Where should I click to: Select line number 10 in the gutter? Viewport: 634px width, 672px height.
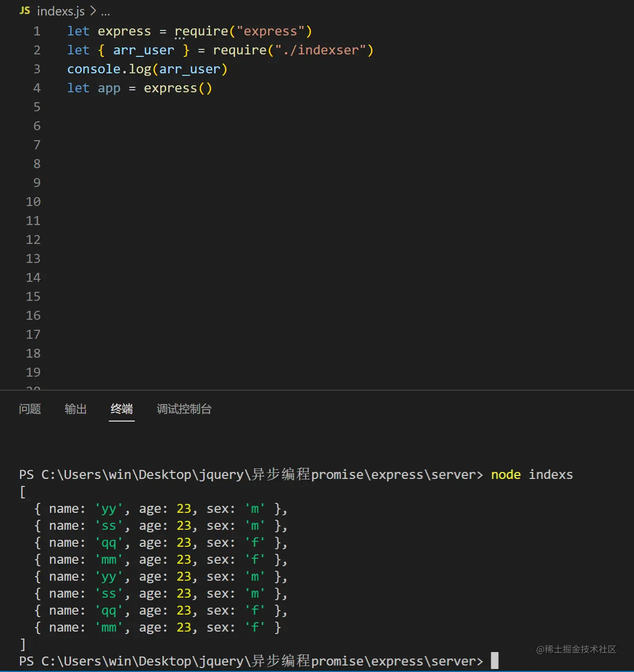pos(33,202)
